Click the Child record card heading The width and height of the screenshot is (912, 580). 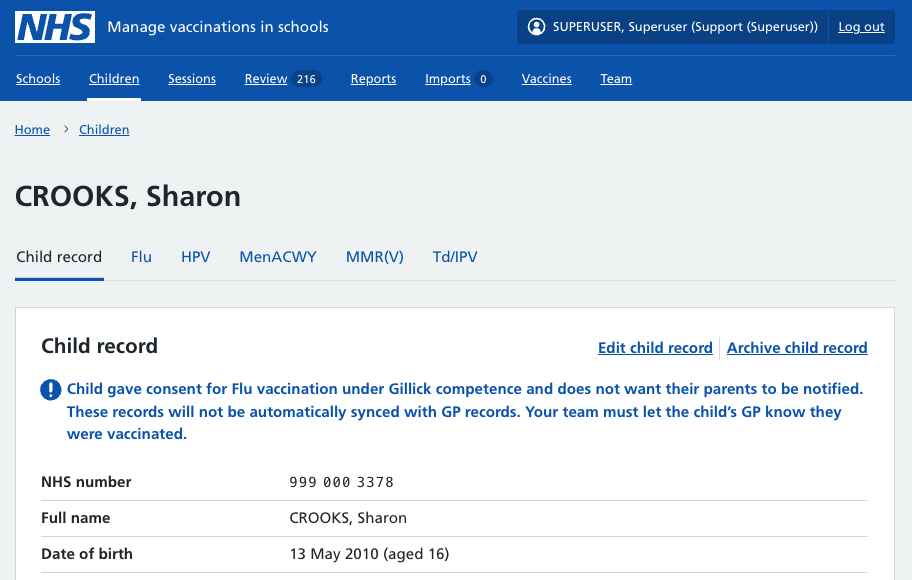99,346
